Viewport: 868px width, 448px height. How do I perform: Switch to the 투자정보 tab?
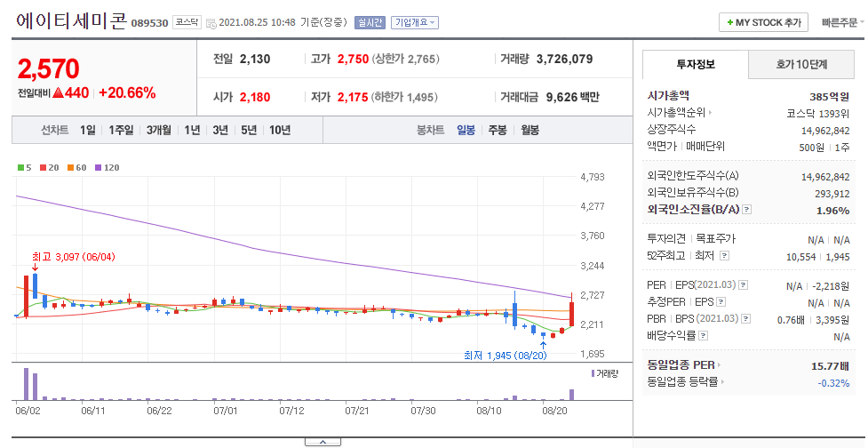[x=696, y=64]
